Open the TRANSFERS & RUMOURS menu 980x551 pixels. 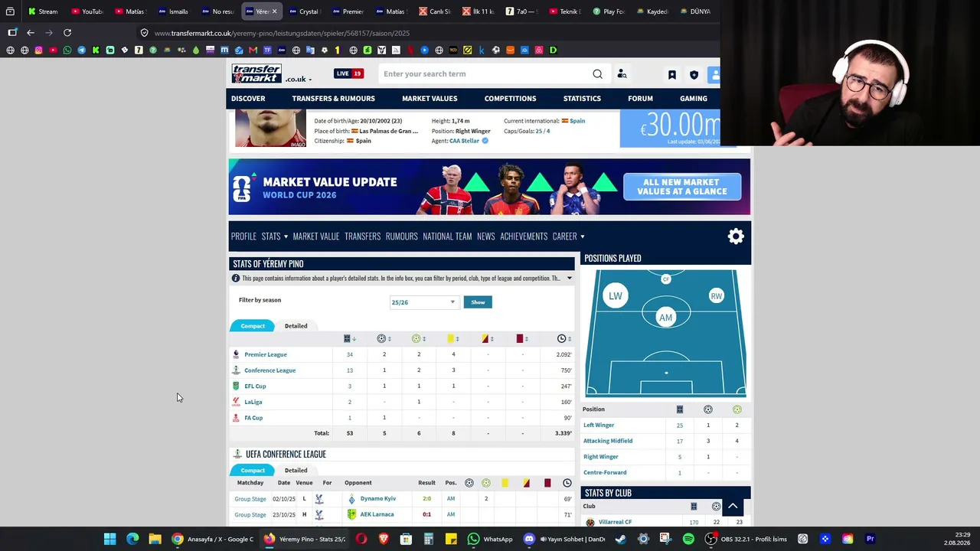coord(333,99)
